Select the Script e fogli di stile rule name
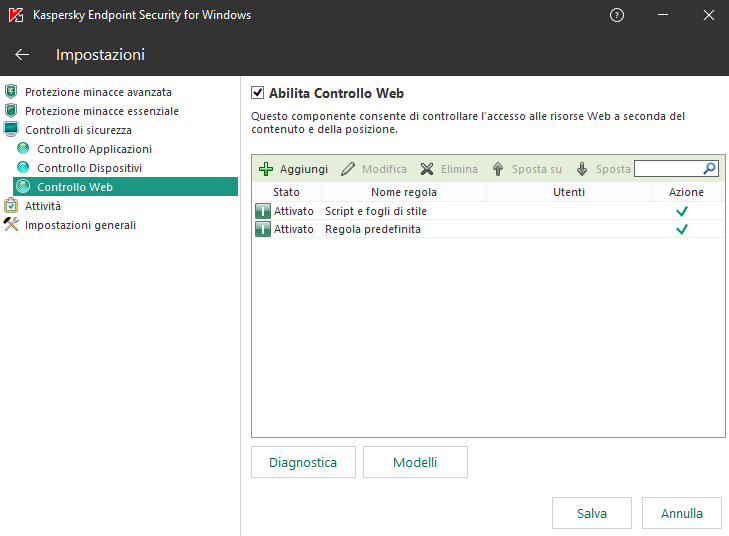Viewport: 729px width, 536px height. click(x=376, y=211)
